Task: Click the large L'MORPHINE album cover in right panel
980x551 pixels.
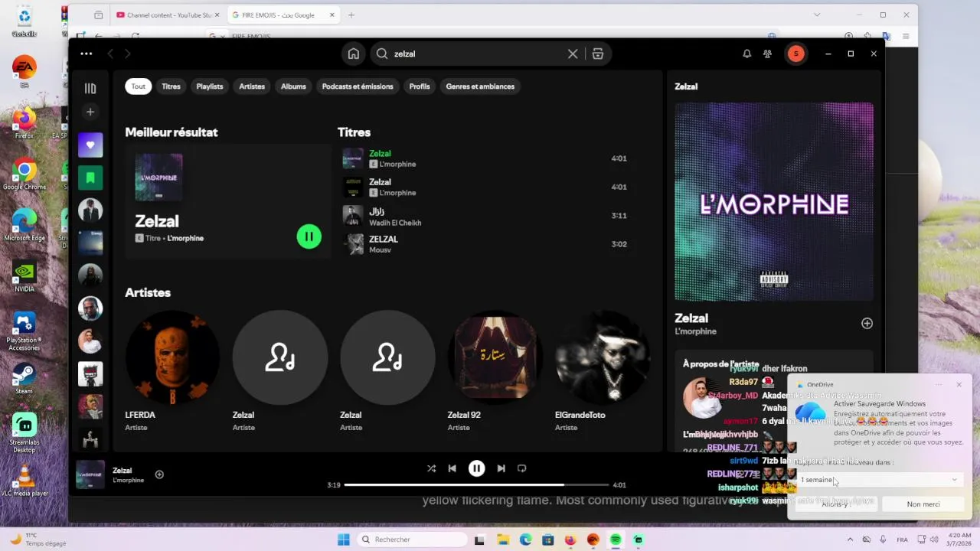Action: point(774,202)
